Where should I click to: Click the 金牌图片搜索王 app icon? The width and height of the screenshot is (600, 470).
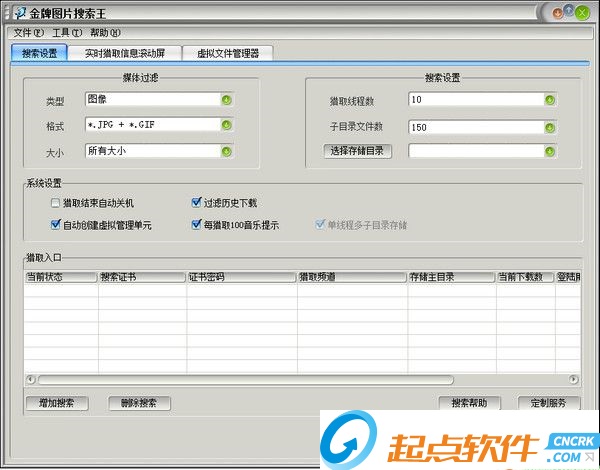20,13
